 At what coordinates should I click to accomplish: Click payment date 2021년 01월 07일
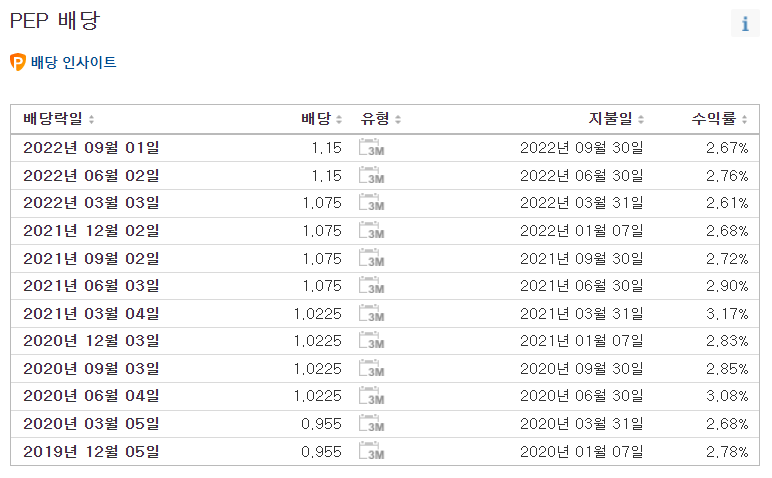[581, 341]
